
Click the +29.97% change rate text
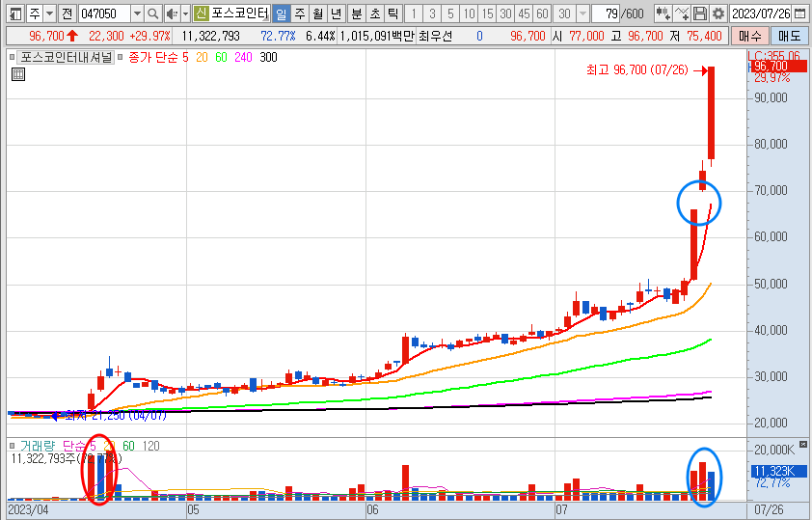tap(149, 36)
